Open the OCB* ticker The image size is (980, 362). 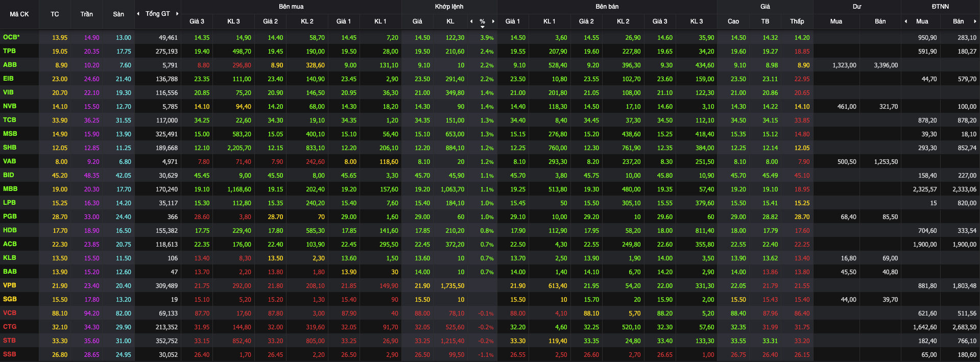11,37
